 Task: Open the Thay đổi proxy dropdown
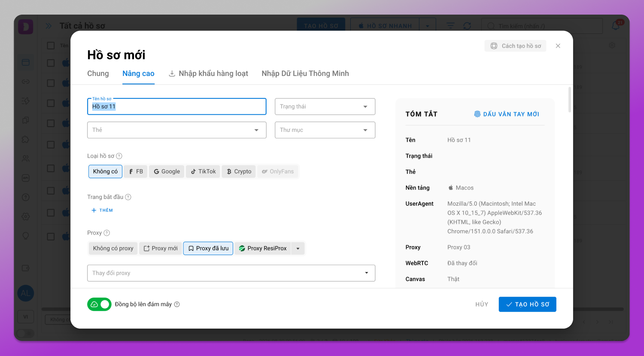[231, 273]
